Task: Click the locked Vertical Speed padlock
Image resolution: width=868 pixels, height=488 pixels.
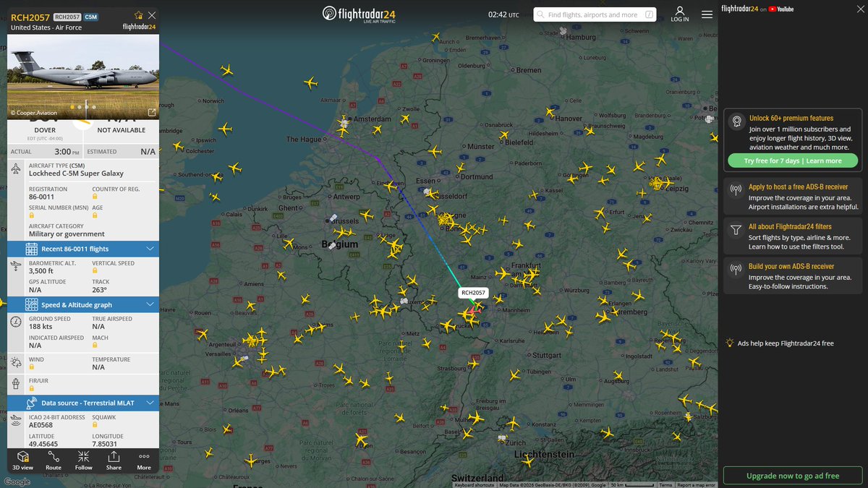Action: coord(95,270)
